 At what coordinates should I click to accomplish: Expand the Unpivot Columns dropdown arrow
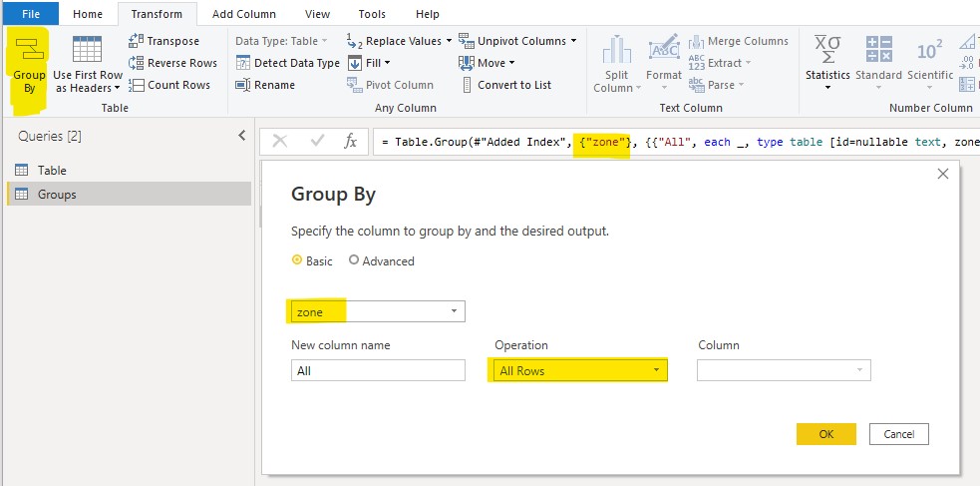point(572,41)
